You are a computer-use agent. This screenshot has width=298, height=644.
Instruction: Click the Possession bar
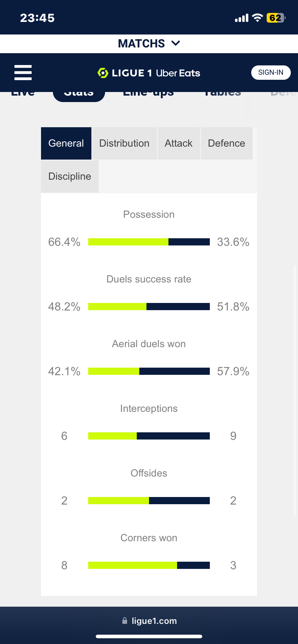(149, 242)
